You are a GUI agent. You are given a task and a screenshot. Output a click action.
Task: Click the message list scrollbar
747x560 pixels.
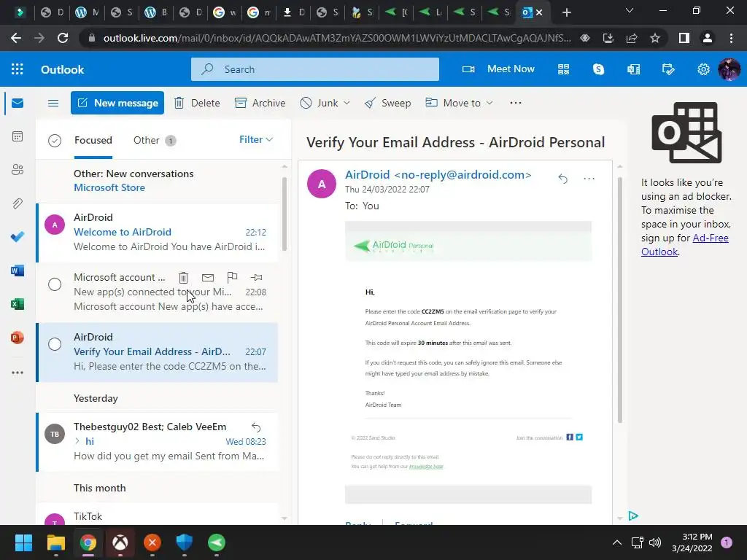(285, 214)
